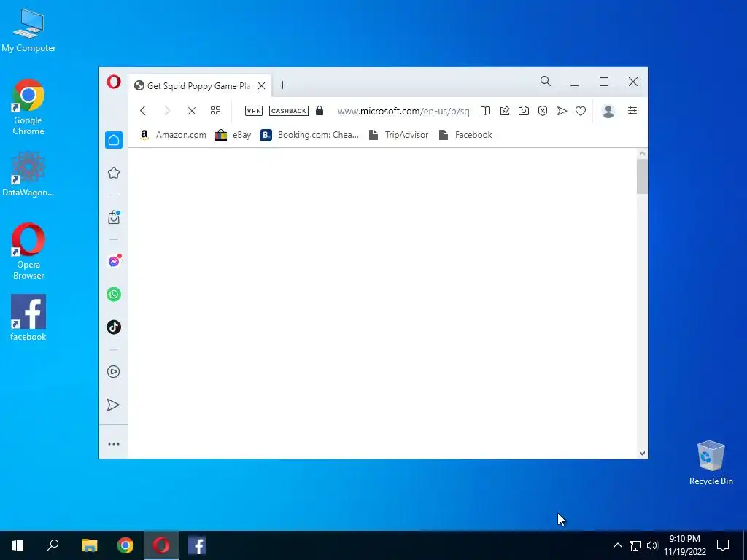Select the Google Chrome desktop shortcut
This screenshot has width=747, height=560.
(28, 107)
